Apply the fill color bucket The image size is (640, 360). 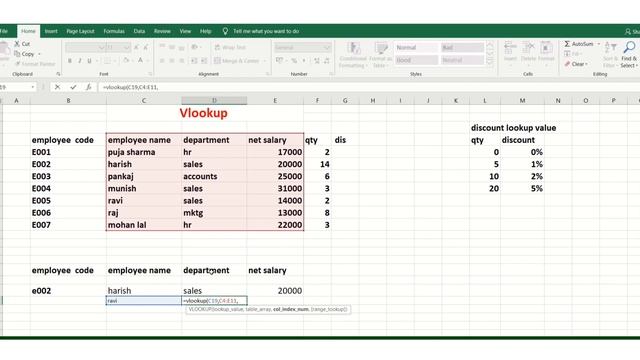point(126,61)
